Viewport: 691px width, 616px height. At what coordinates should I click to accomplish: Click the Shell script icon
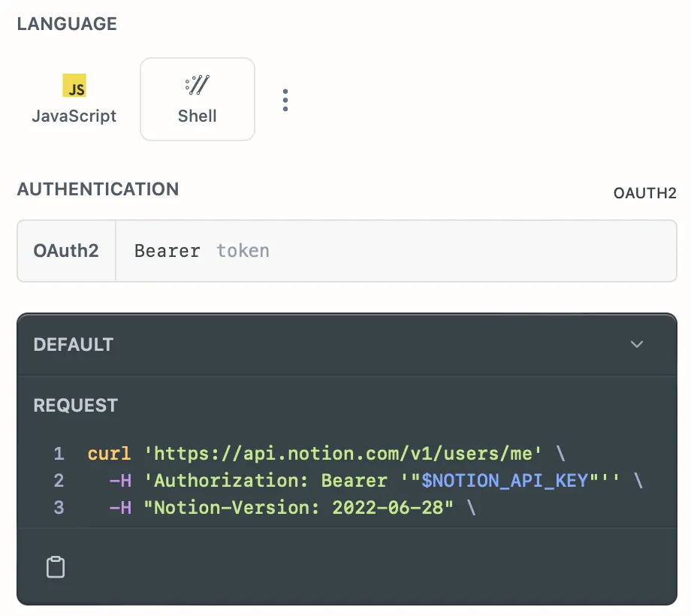tap(197, 85)
